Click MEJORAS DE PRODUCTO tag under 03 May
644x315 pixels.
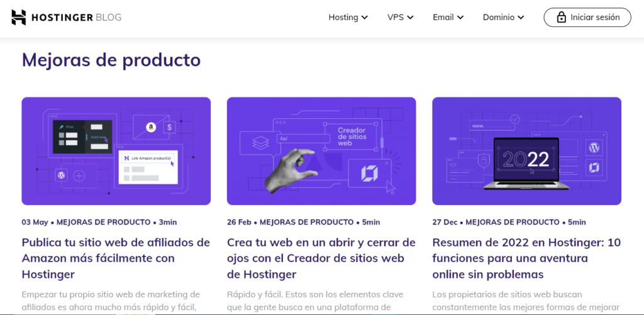(103, 222)
